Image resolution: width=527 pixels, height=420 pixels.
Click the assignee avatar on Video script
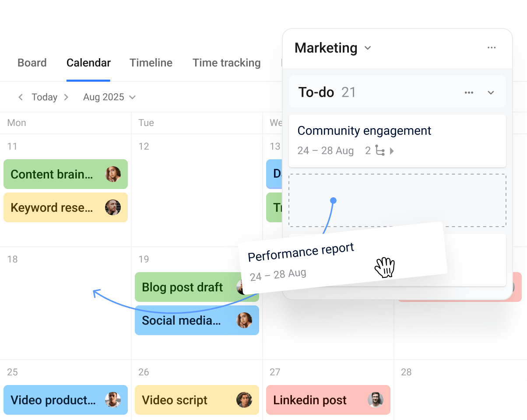click(x=244, y=400)
